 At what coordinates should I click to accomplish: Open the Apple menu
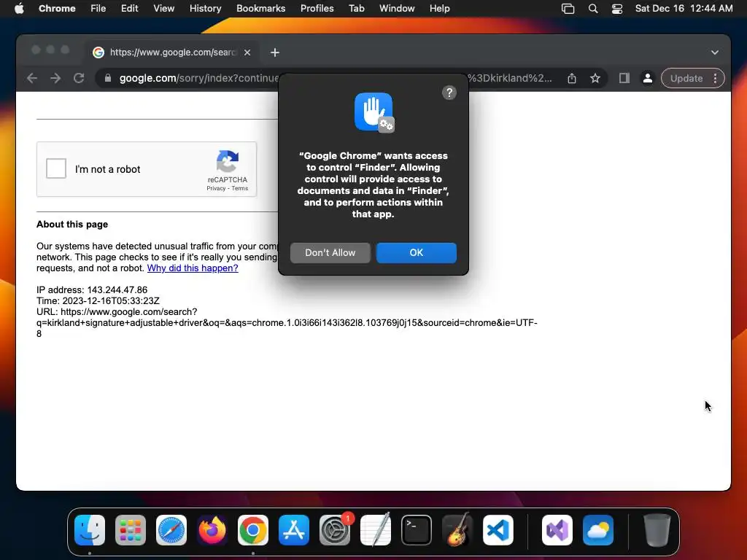(19, 8)
